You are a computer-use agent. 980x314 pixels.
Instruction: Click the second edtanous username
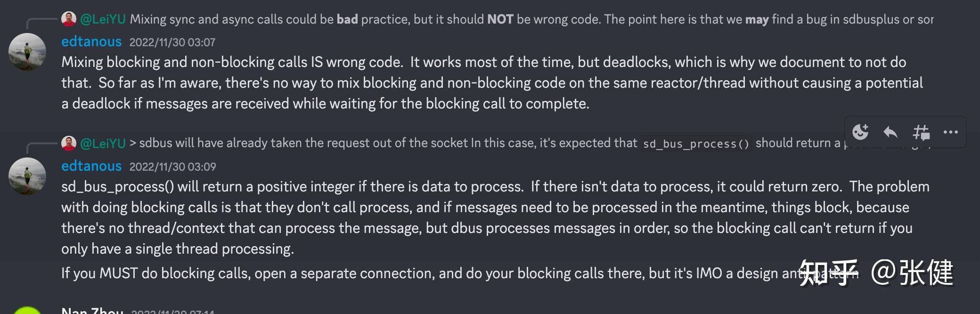(x=91, y=166)
